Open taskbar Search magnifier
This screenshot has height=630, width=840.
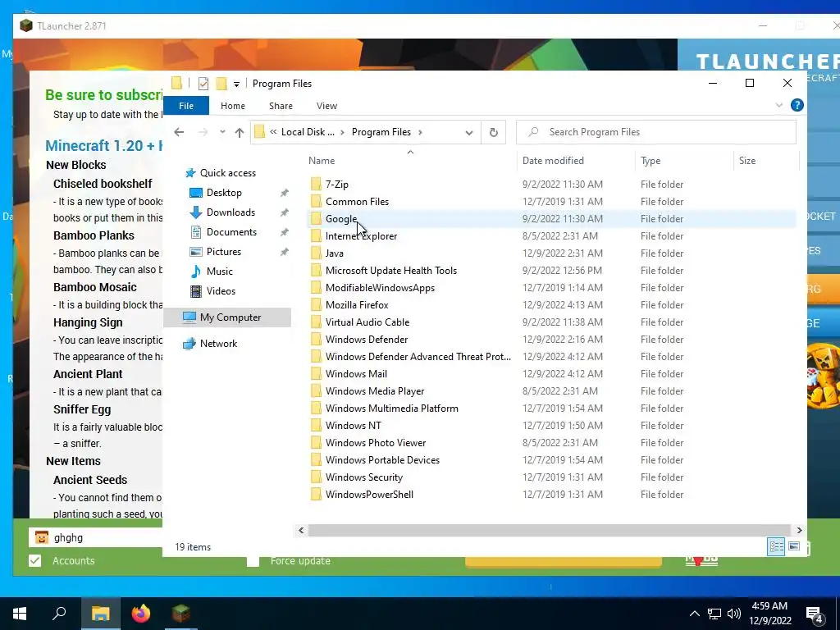pyautogui.click(x=59, y=614)
